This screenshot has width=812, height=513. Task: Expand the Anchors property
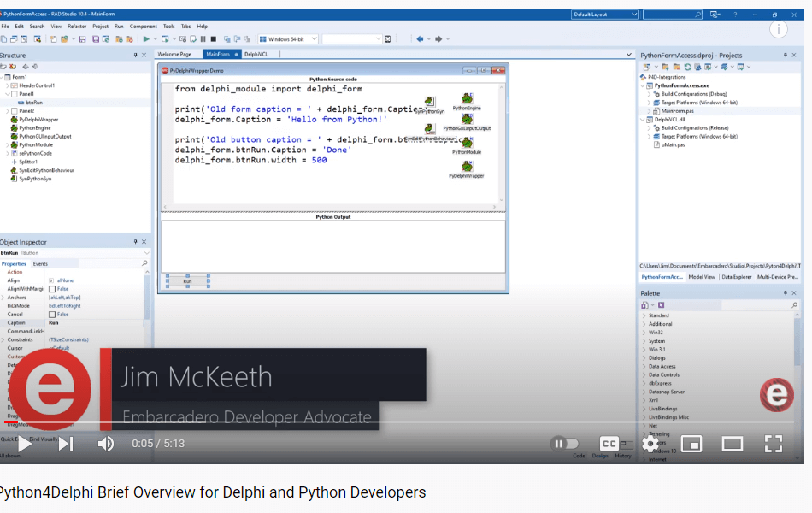3,298
